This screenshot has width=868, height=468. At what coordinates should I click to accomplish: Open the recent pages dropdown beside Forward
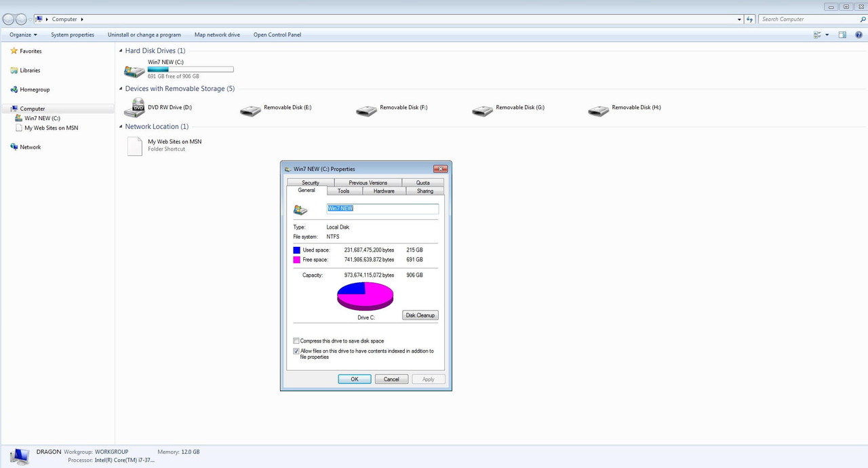pos(30,20)
